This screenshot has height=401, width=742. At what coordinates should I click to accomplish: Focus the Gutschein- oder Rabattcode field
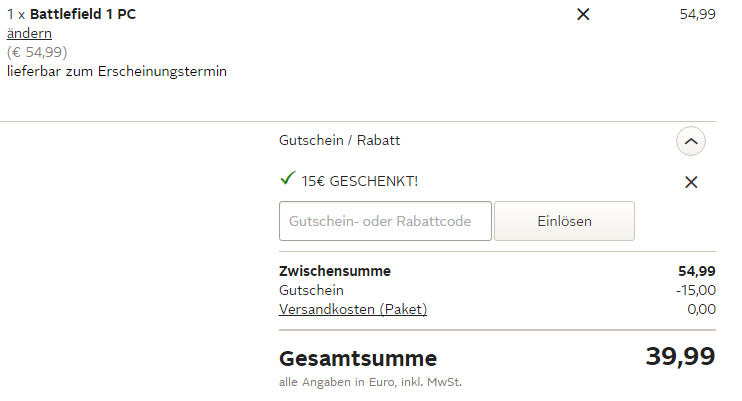[x=385, y=221]
